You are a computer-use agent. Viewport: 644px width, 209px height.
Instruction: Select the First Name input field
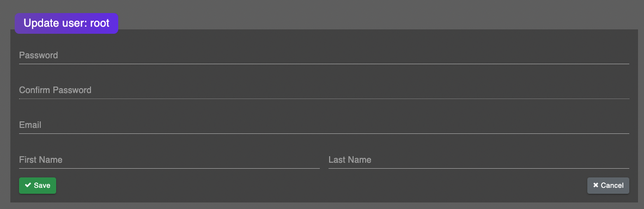(x=169, y=160)
